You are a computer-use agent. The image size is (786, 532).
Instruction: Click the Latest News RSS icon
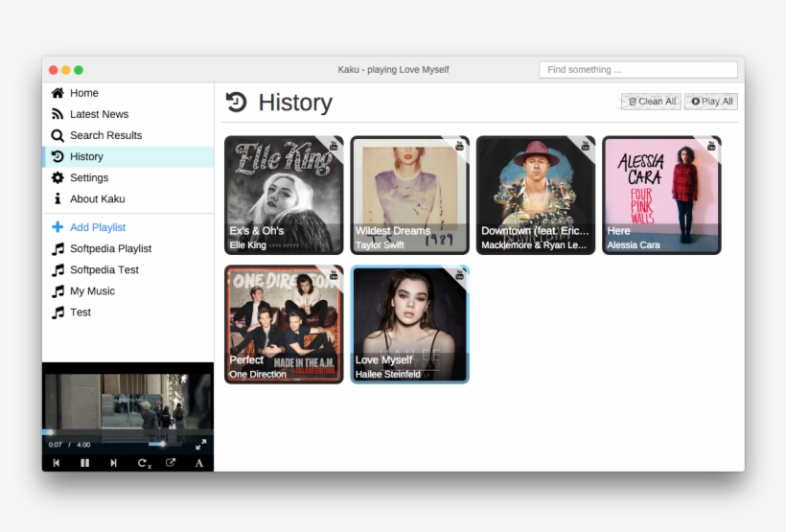58,114
